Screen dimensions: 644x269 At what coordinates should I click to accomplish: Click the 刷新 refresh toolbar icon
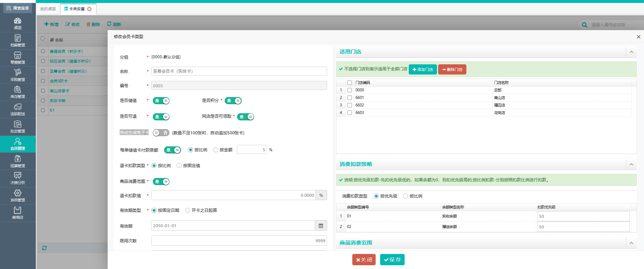coord(114,24)
